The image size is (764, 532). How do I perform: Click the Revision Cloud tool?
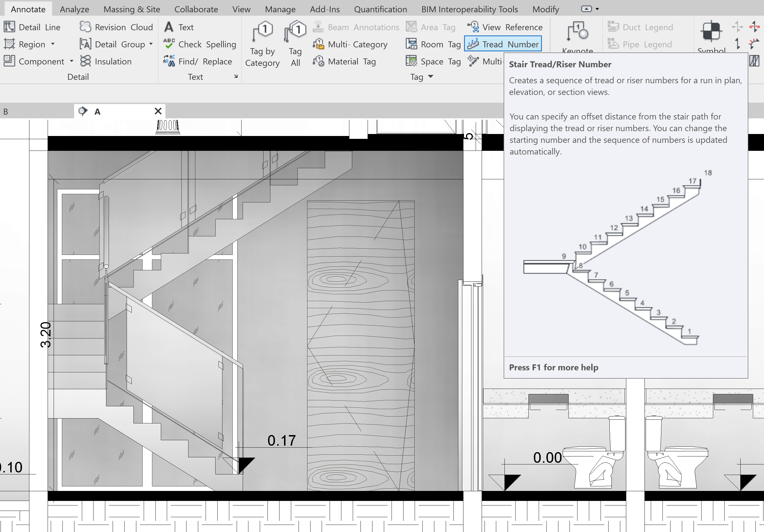click(116, 27)
